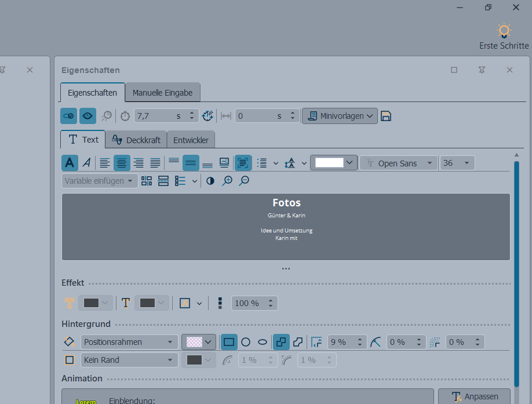
Task: Toggle the eye visibility button
Action: (88, 116)
